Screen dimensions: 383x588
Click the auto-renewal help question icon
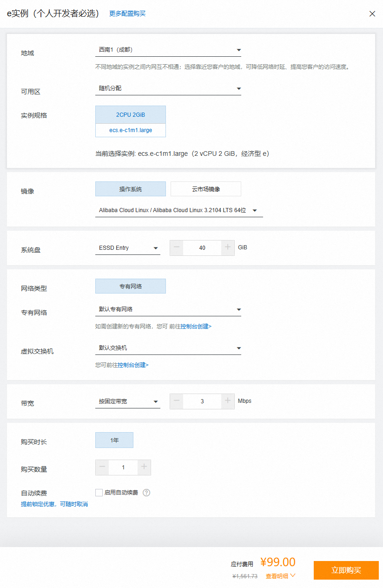pyautogui.click(x=146, y=493)
